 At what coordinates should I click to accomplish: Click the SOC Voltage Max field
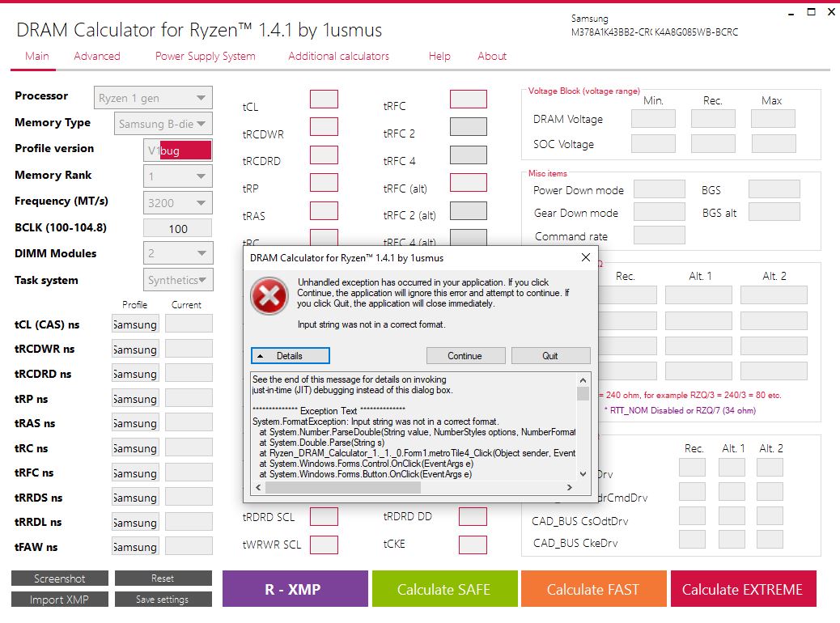tap(774, 143)
